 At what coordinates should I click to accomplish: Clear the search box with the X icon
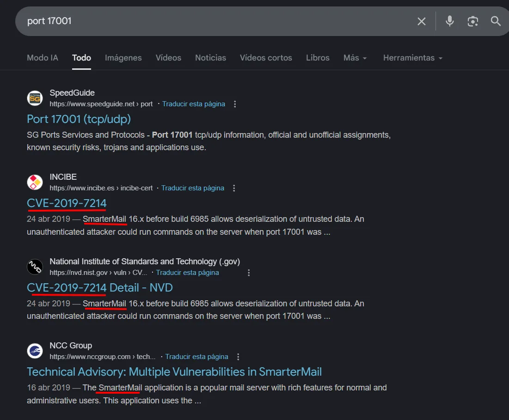[421, 21]
